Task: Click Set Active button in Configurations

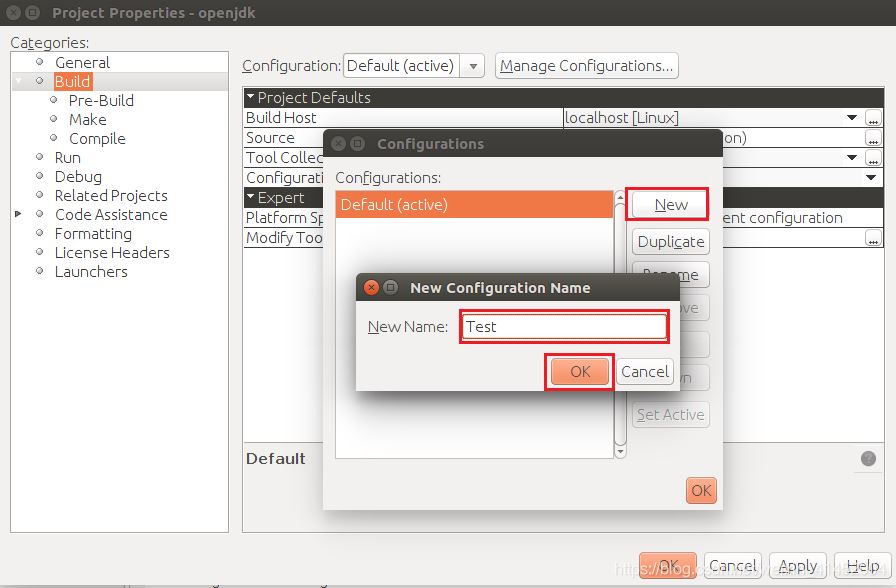Action: [670, 414]
